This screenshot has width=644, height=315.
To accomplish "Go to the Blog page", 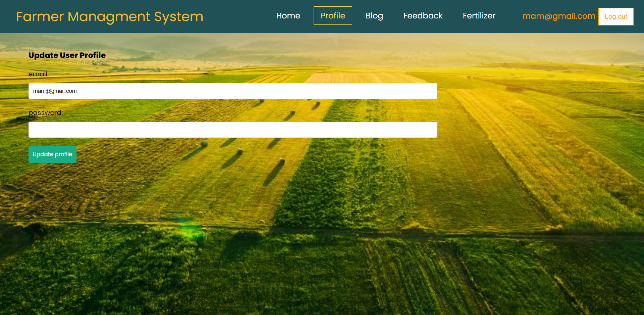I will coord(374,16).
